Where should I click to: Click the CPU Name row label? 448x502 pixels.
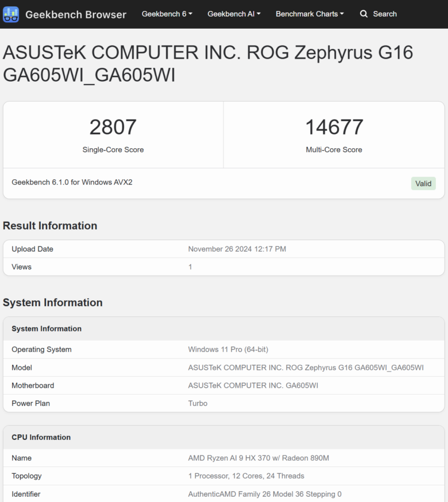click(x=21, y=458)
